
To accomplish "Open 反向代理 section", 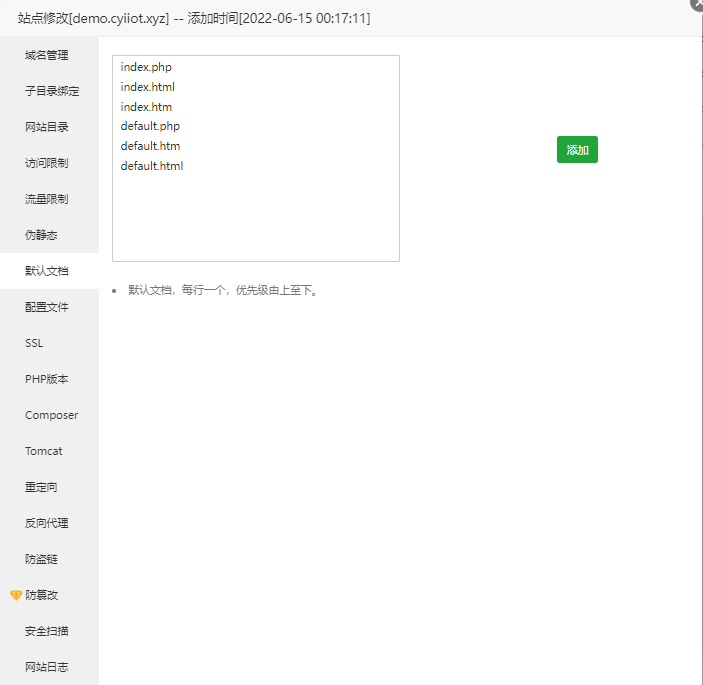I will [47, 523].
